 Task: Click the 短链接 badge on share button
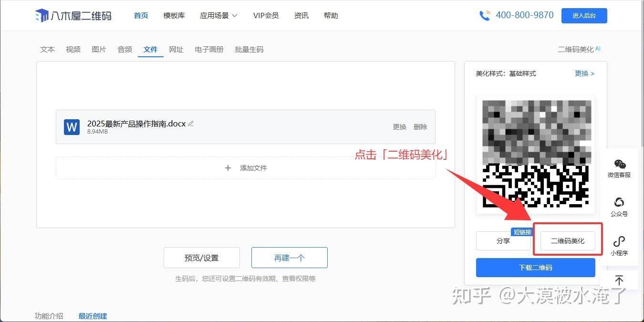(x=522, y=232)
